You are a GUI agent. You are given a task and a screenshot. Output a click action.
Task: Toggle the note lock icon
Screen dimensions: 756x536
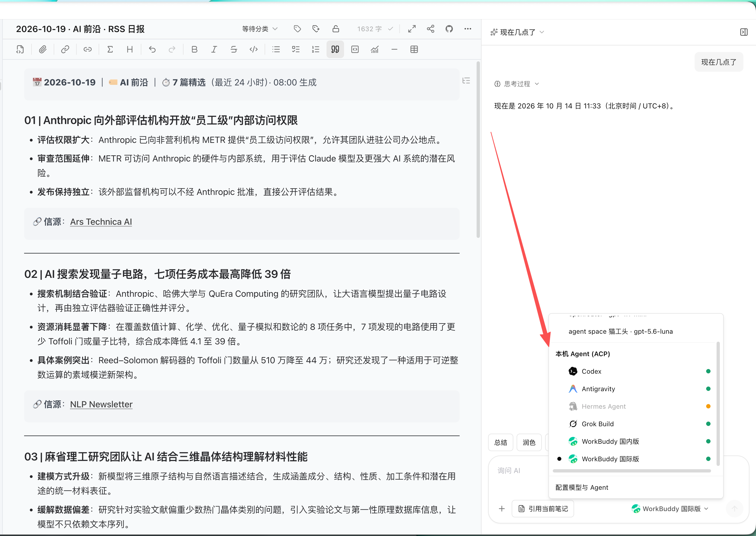336,29
